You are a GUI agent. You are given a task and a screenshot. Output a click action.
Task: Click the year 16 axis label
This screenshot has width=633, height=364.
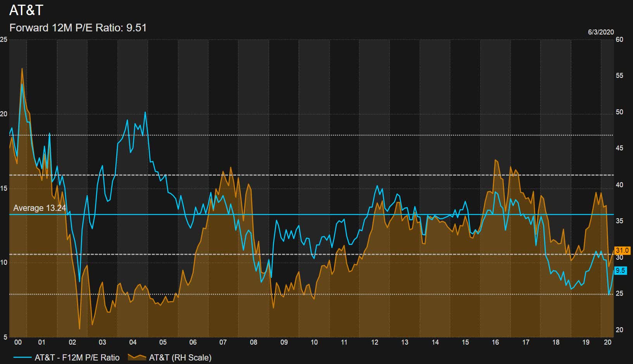point(495,342)
